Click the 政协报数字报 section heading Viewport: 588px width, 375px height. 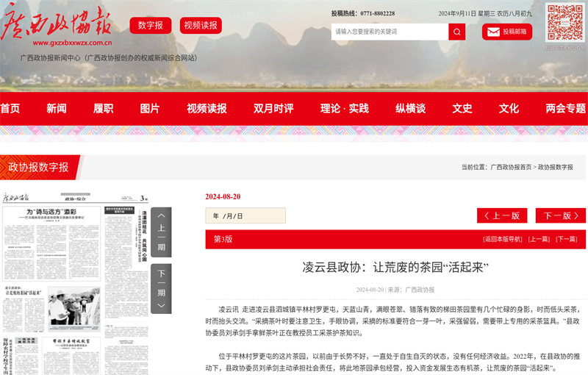[x=38, y=167]
